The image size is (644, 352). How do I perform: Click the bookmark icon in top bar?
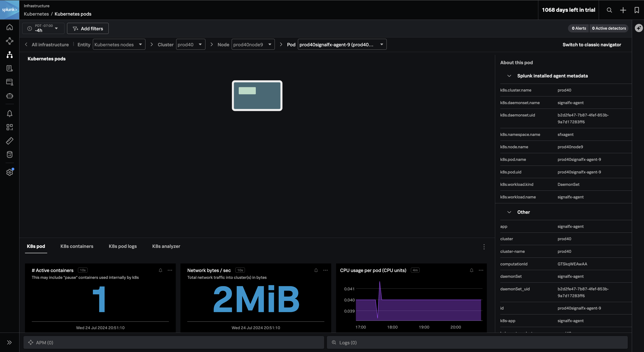click(637, 10)
